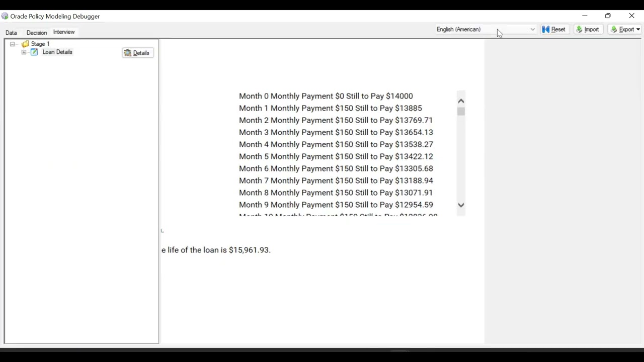The image size is (644, 362).
Task: Click the Reset button
Action: point(554,30)
